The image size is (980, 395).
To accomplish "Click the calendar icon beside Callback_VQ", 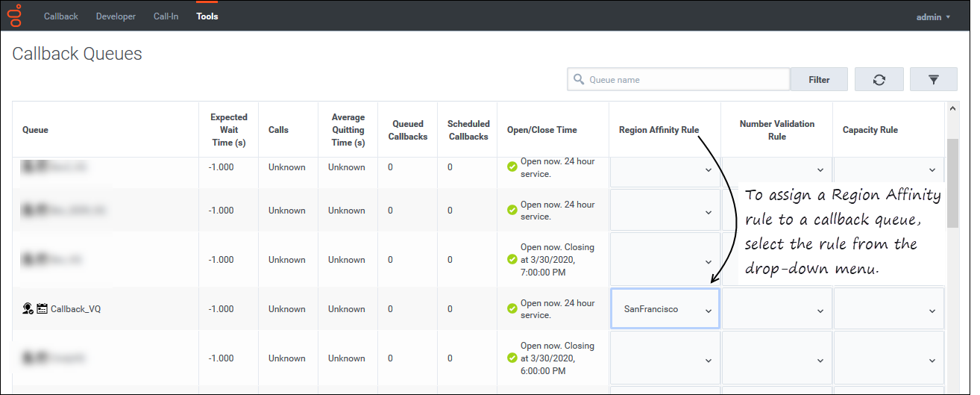I will (x=42, y=308).
